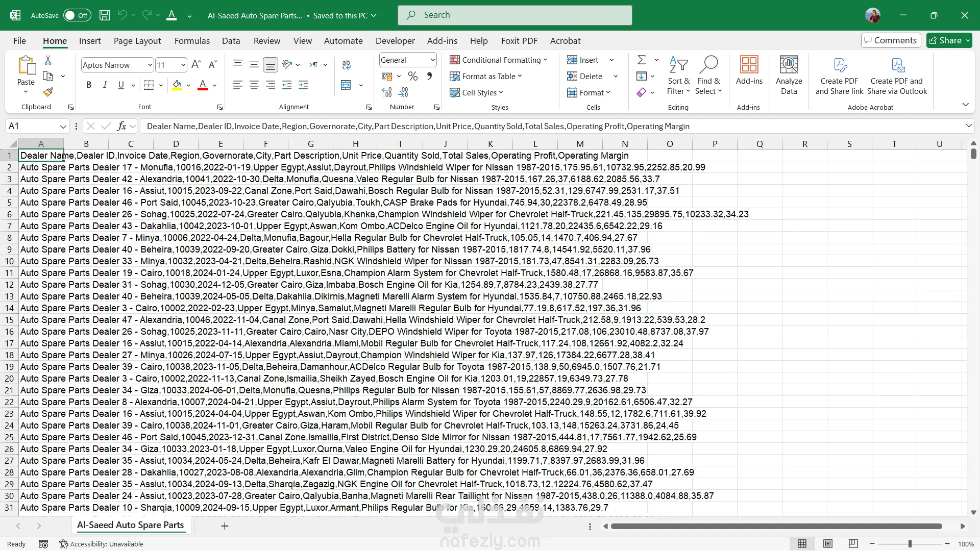Open the font name dropdown

150,65
